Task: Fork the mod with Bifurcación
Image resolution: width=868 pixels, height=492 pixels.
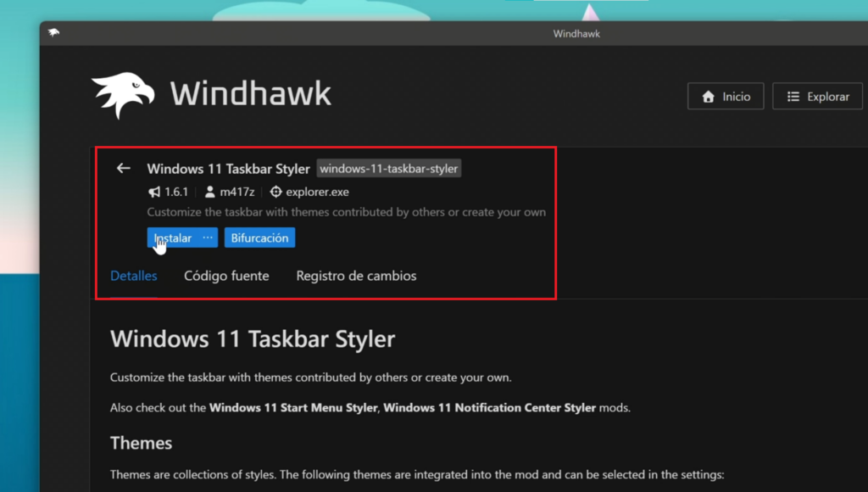Action: point(259,238)
